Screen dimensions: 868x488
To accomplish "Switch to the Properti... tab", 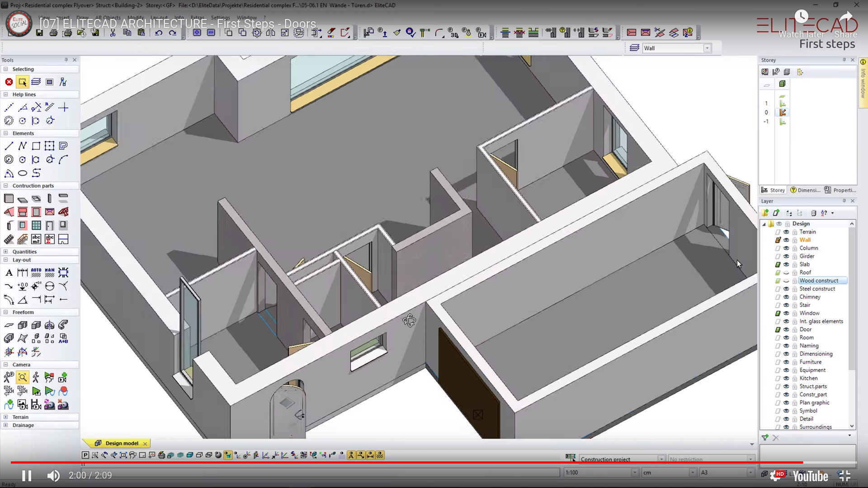I will [x=840, y=190].
